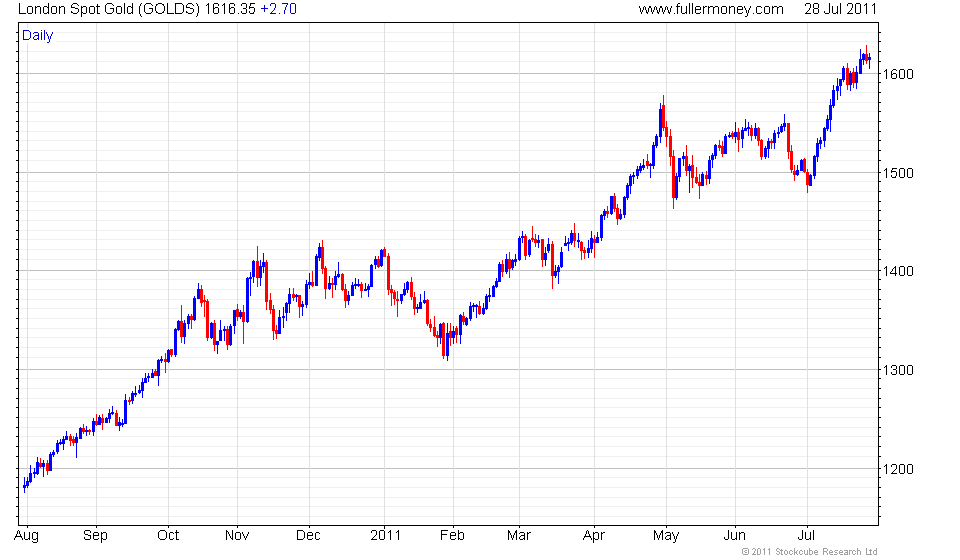The width and height of the screenshot is (960, 560).
Task: Select the price value 1616.35
Action: tap(230, 9)
